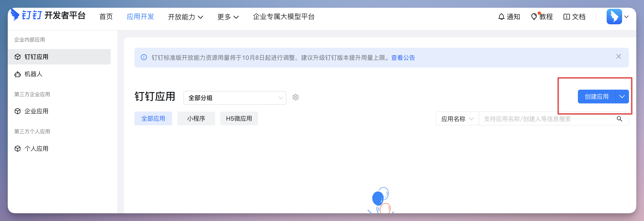Click the 创建应用 button
Image resolution: width=644 pixels, height=221 pixels.
(x=597, y=97)
